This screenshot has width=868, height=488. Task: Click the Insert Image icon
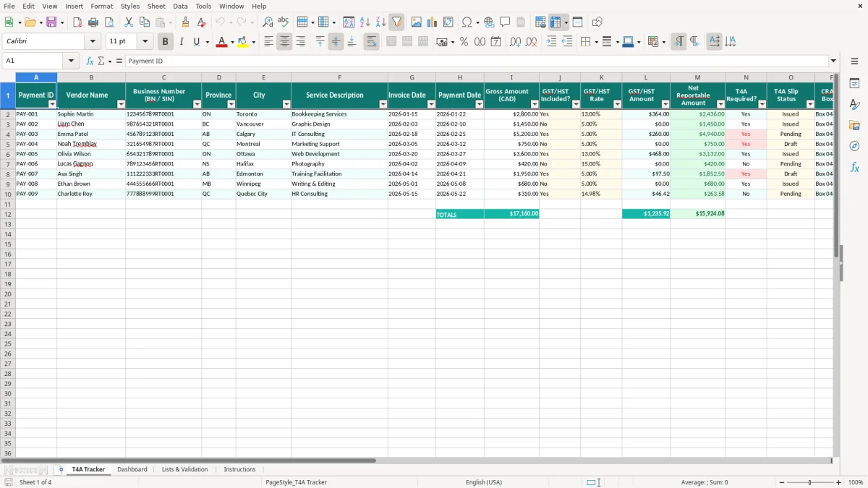(x=416, y=22)
